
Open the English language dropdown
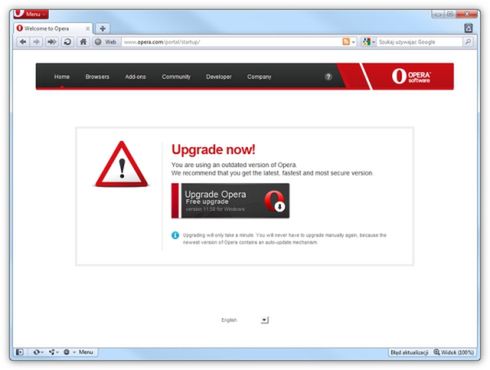tap(245, 320)
